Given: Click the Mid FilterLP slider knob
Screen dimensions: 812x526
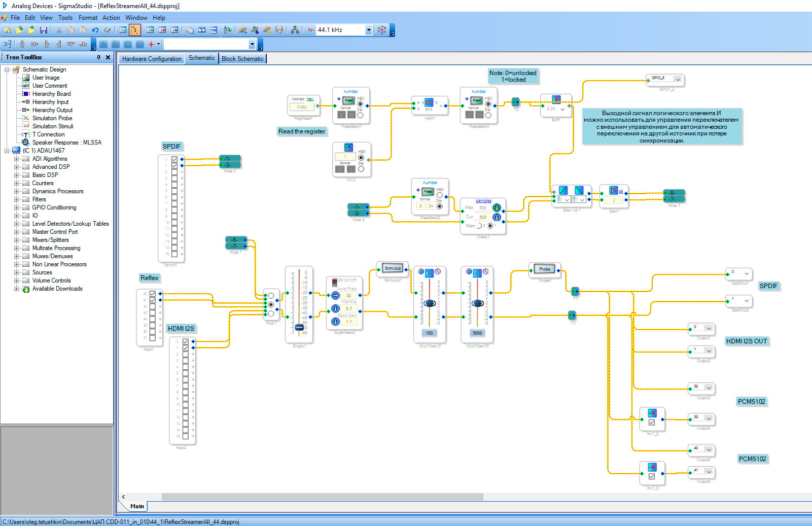Looking at the screenshot, I should pyautogui.click(x=430, y=303).
